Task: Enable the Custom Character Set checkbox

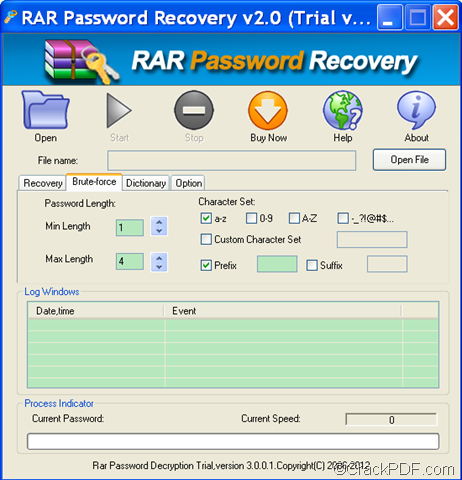Action: click(206, 239)
